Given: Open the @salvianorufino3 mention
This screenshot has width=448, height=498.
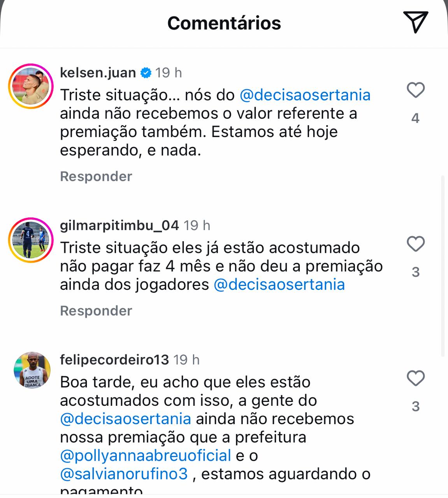Looking at the screenshot, I should click(124, 474).
